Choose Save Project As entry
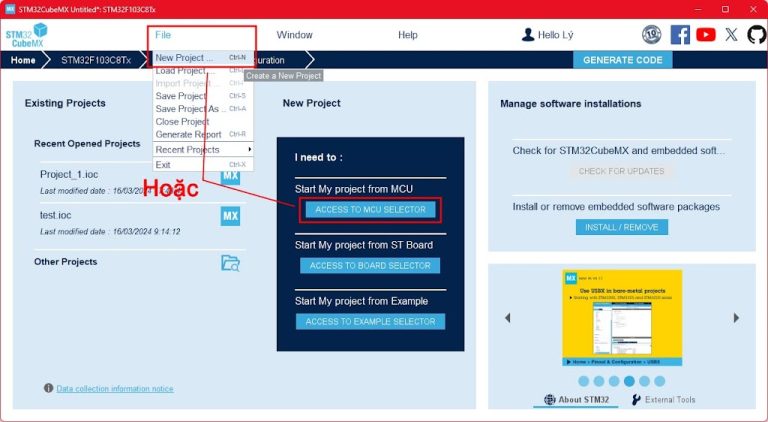768x422 pixels. pyautogui.click(x=203, y=109)
